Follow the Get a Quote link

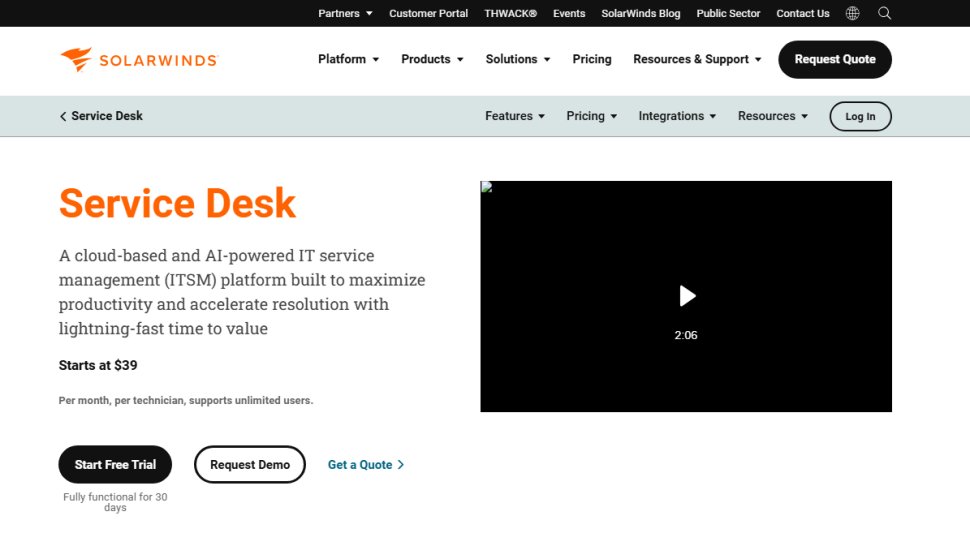[x=366, y=465]
